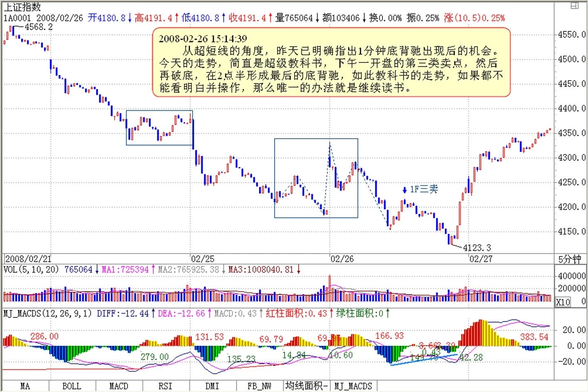Click the VOL(5,10,20) indicator title
The image size is (588, 392).
pyautogui.click(x=31, y=269)
